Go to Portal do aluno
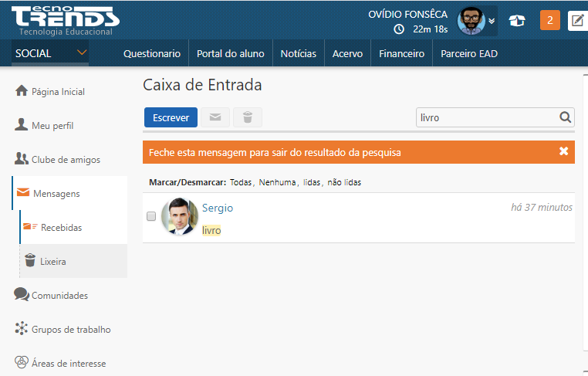 coord(231,54)
